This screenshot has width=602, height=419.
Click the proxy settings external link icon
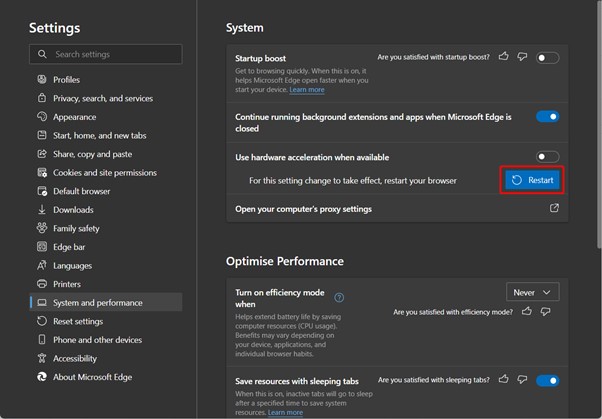coord(554,208)
